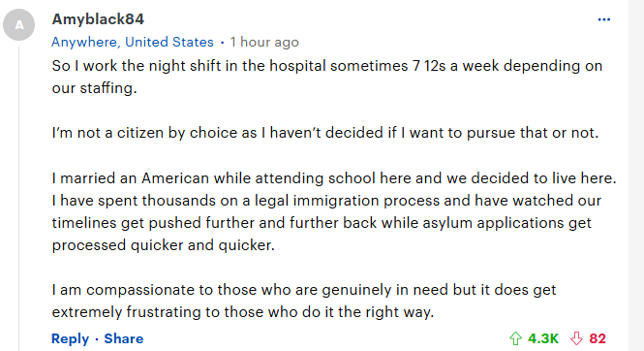Click the sentence about working night shift
The height and width of the screenshot is (351, 644).
327,77
